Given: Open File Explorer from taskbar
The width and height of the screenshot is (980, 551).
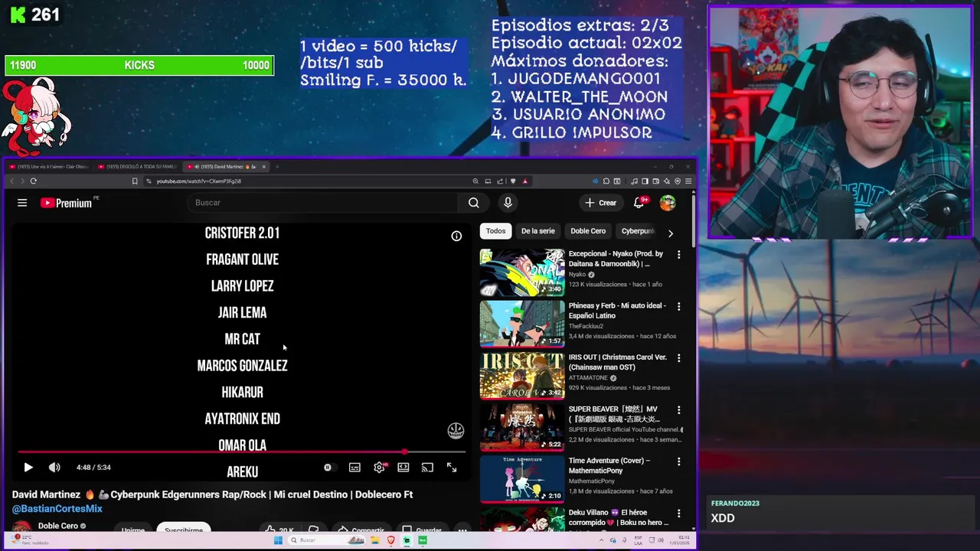Looking at the screenshot, I should [375, 540].
